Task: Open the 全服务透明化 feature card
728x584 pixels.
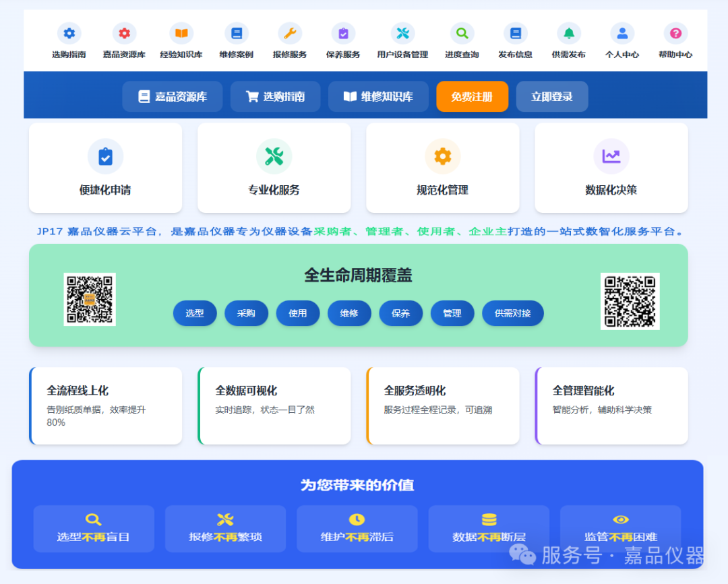Action: click(x=442, y=406)
